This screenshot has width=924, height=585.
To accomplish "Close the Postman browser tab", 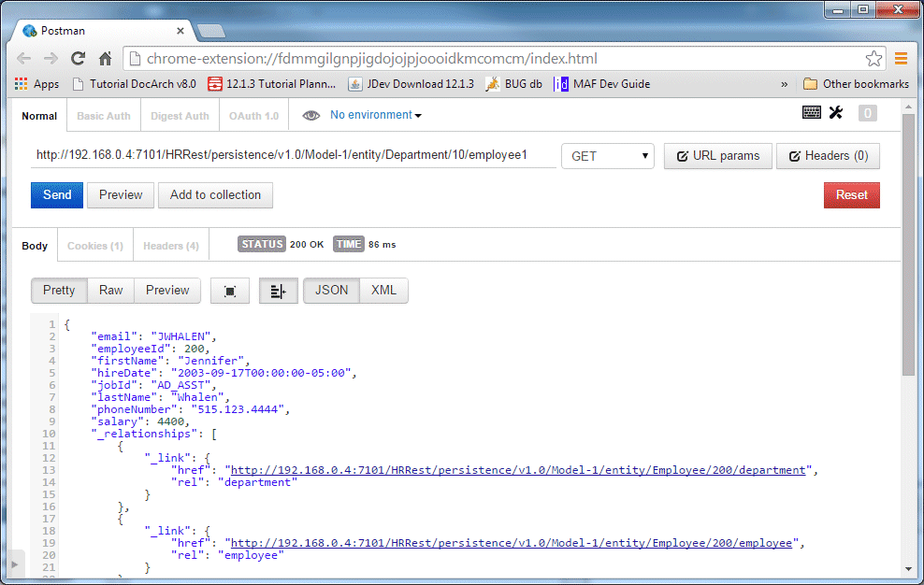I will pyautogui.click(x=180, y=31).
